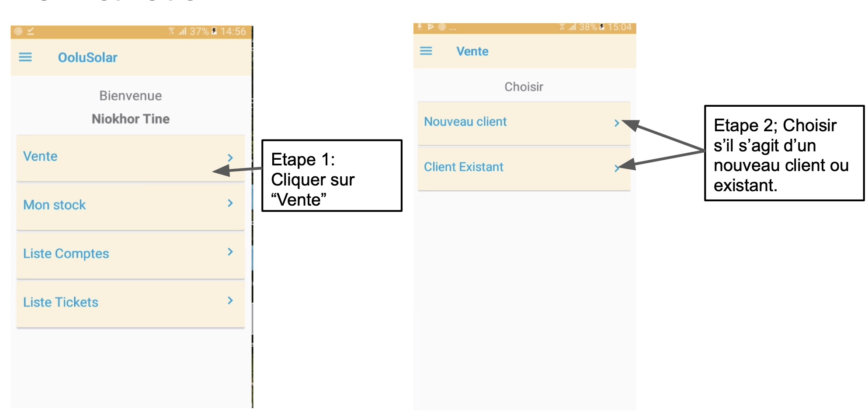
Task: Click the Mon stock chevron arrow
Action: tap(230, 203)
